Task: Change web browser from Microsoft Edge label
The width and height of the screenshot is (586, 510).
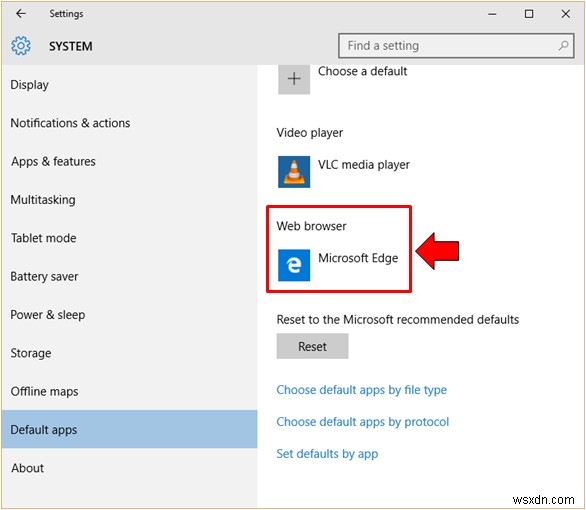Action: click(x=358, y=258)
